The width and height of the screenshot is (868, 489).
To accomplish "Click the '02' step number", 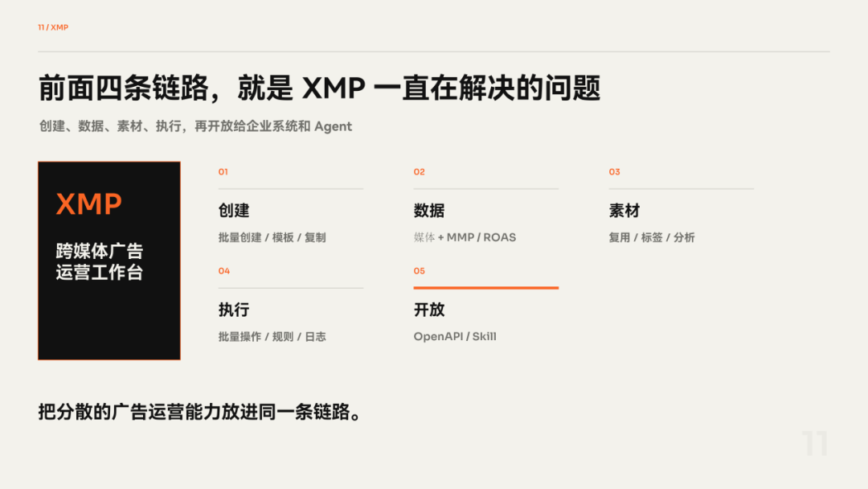I will point(419,171).
